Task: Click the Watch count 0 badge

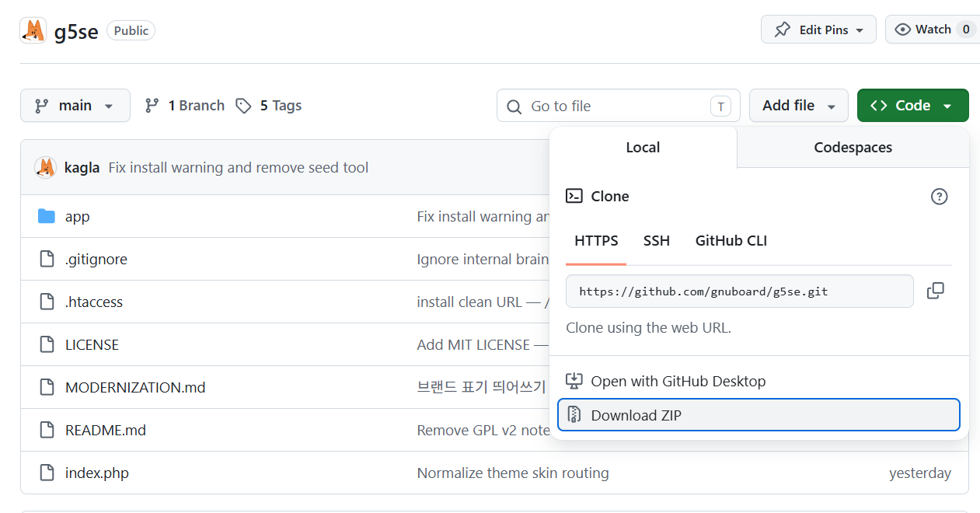Action: (966, 30)
